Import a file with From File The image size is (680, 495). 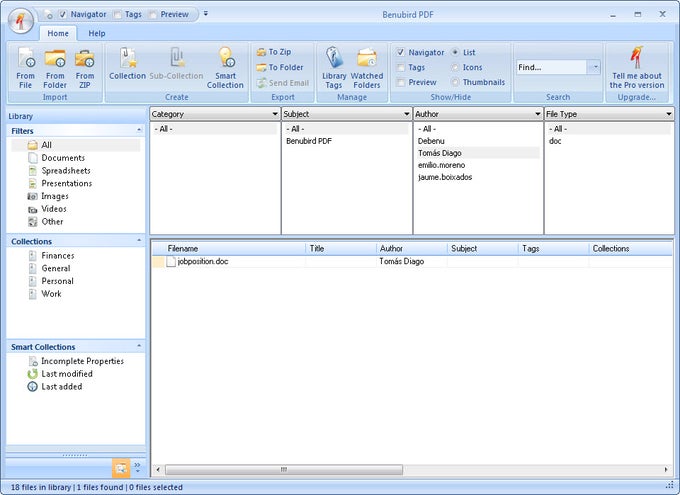(x=26, y=68)
